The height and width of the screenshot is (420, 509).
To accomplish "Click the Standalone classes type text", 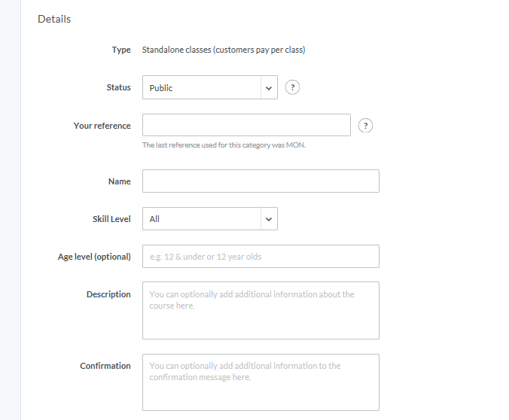I will click(x=224, y=50).
